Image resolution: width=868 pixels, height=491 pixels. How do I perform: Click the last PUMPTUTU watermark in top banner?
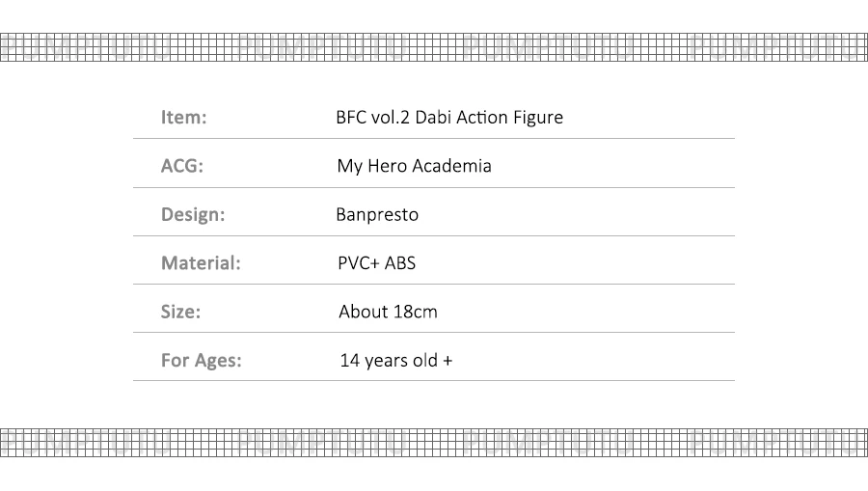tap(776, 46)
